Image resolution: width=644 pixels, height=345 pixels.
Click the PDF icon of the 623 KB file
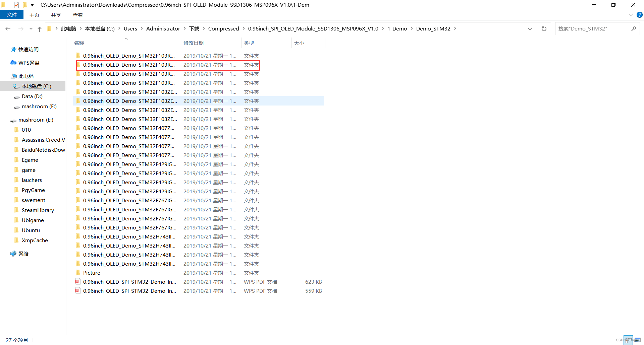point(78,282)
